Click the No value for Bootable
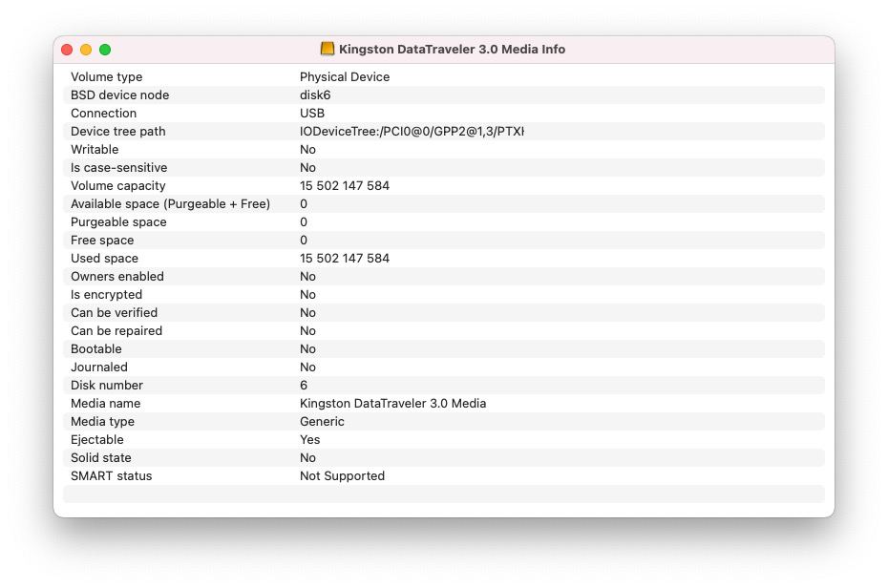The height and width of the screenshot is (588, 888). point(307,348)
